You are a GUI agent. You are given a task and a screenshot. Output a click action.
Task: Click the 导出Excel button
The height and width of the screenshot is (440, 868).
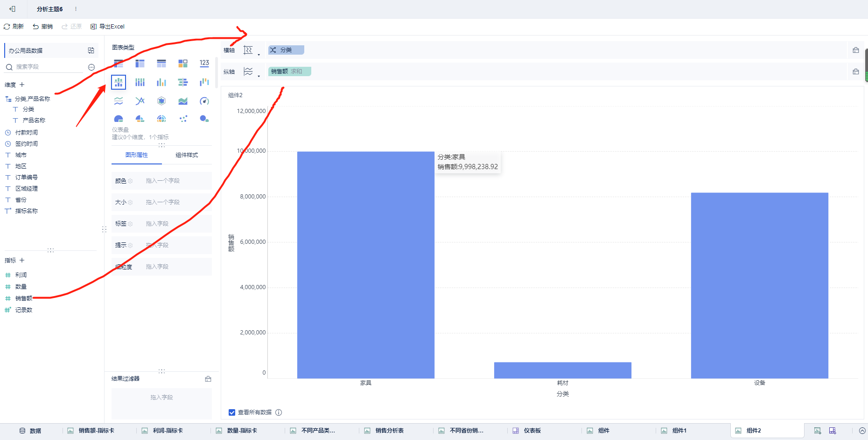pos(107,27)
